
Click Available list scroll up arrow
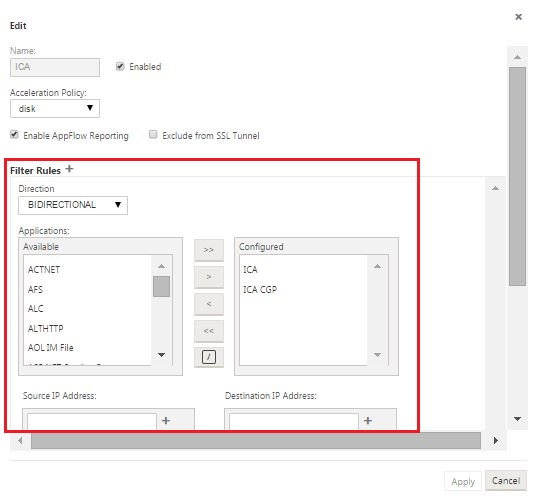coord(161,266)
